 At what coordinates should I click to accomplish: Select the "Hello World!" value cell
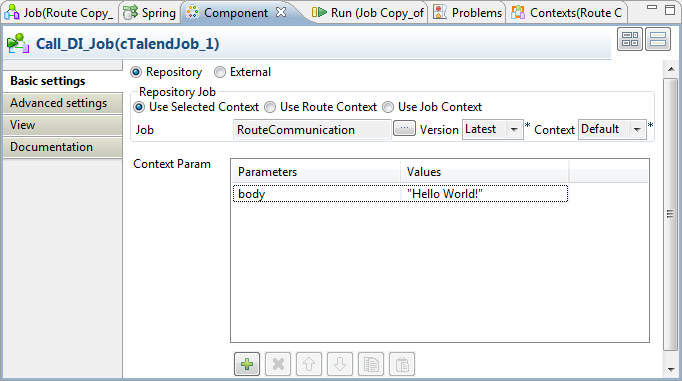484,194
